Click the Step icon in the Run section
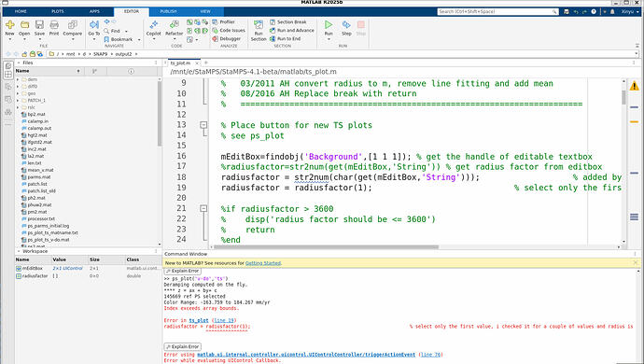The image size is (644, 364). (x=346, y=25)
